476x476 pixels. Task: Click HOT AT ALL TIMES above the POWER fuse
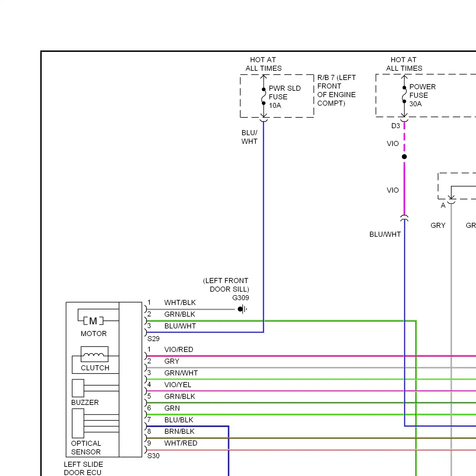point(404,64)
